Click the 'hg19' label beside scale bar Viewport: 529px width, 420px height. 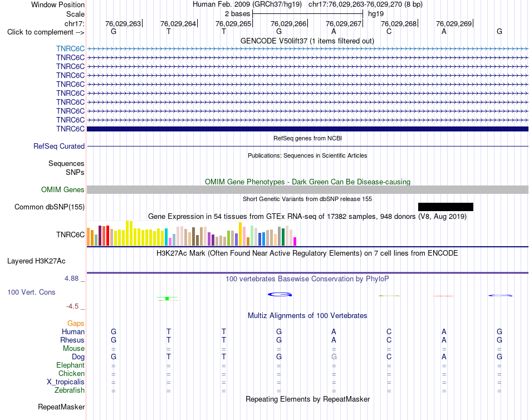click(376, 14)
